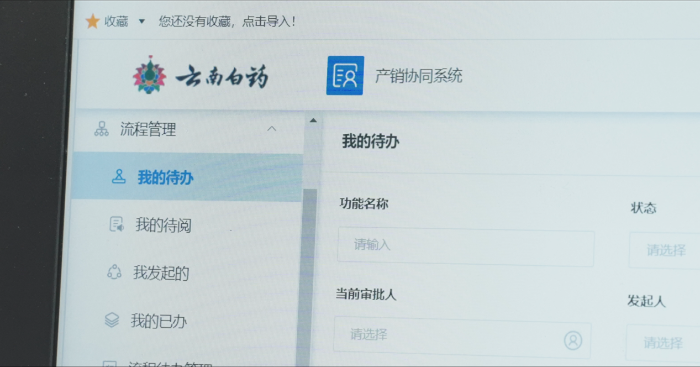Click the sidebar scrollbar thumb
Image resolution: width=700 pixels, height=367 pixels.
pos(307,277)
